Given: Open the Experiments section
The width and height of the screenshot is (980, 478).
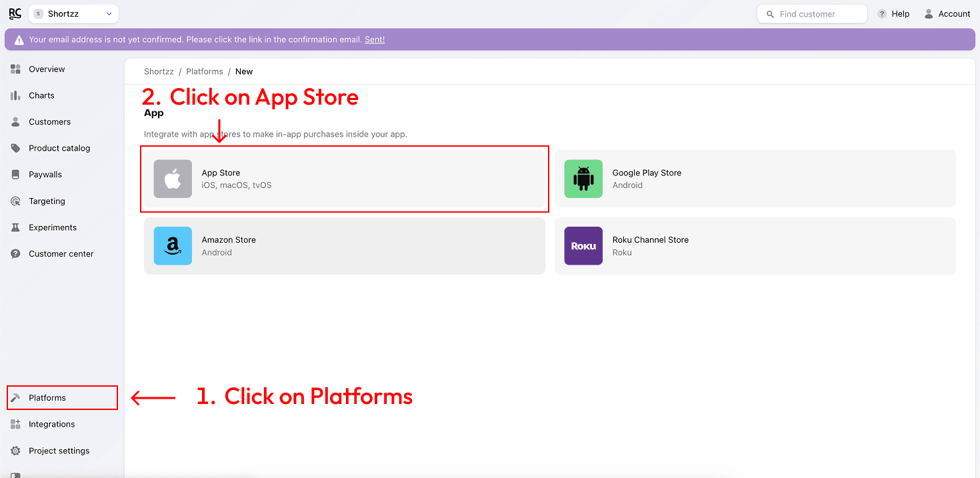Looking at the screenshot, I should click(53, 227).
